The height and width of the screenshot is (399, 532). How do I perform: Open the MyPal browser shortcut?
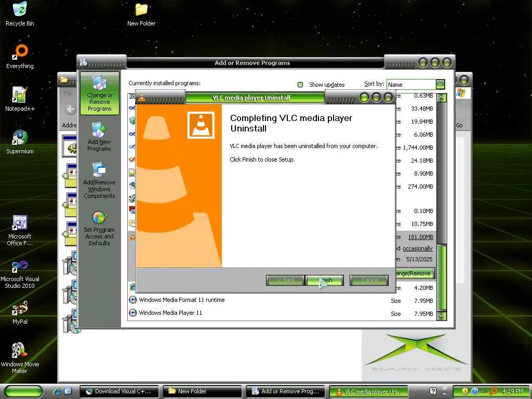(x=20, y=312)
